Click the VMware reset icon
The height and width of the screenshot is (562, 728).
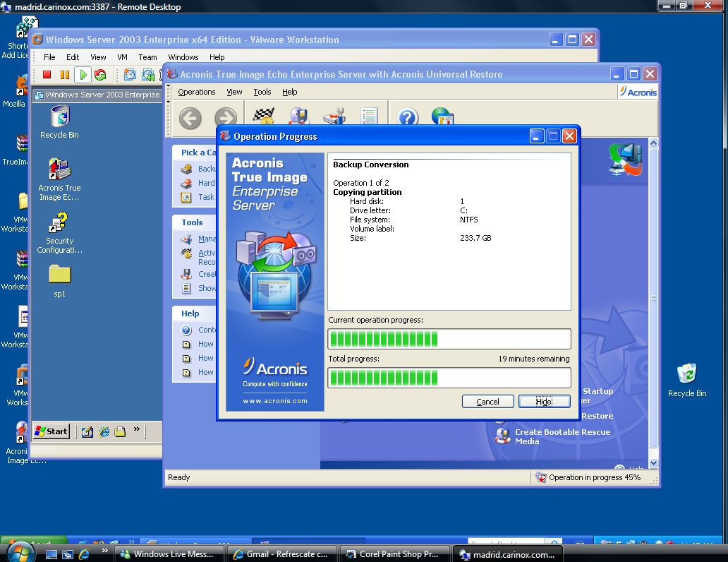coord(100,75)
